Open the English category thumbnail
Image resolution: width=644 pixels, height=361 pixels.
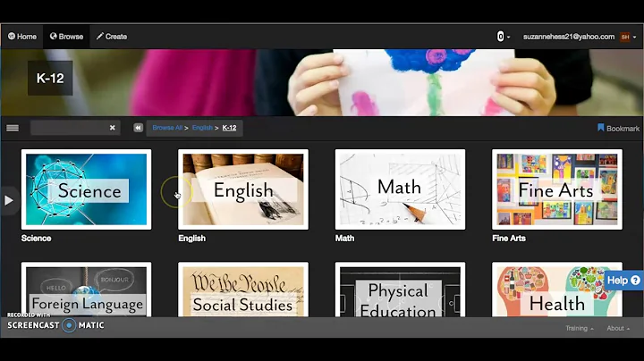click(243, 189)
